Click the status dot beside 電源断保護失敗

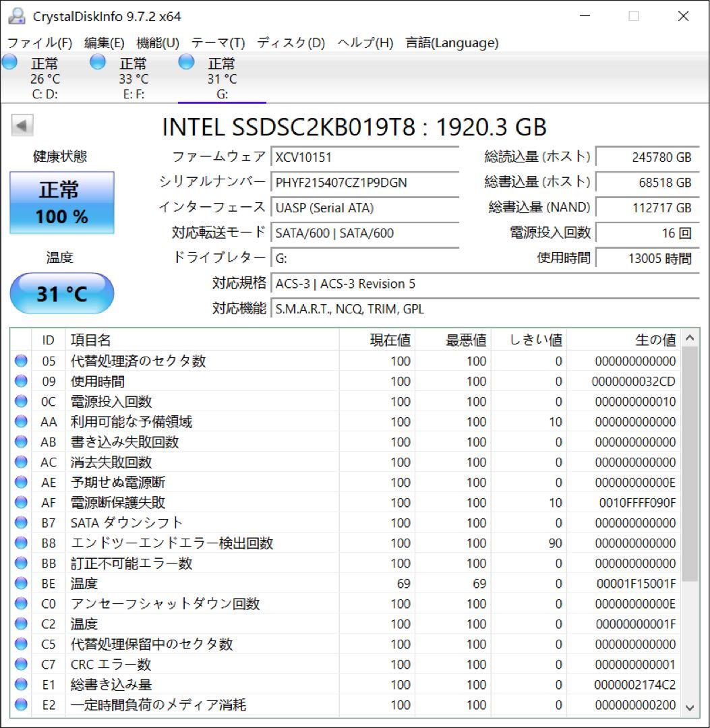click(x=21, y=502)
